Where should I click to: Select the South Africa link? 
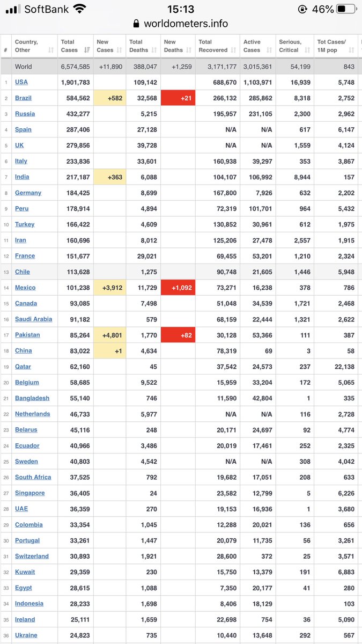[33, 477]
